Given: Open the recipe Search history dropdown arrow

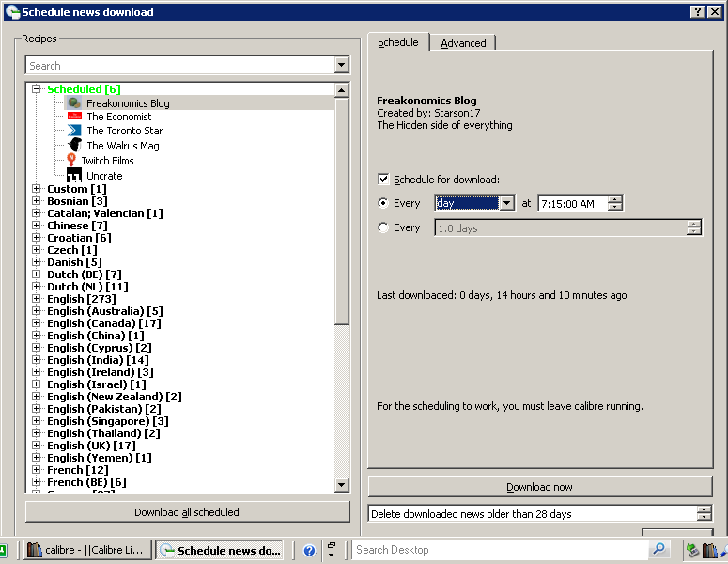Looking at the screenshot, I should click(x=342, y=65).
